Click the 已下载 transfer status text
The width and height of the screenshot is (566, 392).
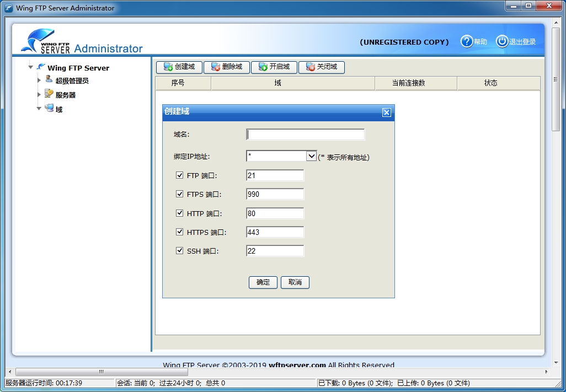pos(394,383)
